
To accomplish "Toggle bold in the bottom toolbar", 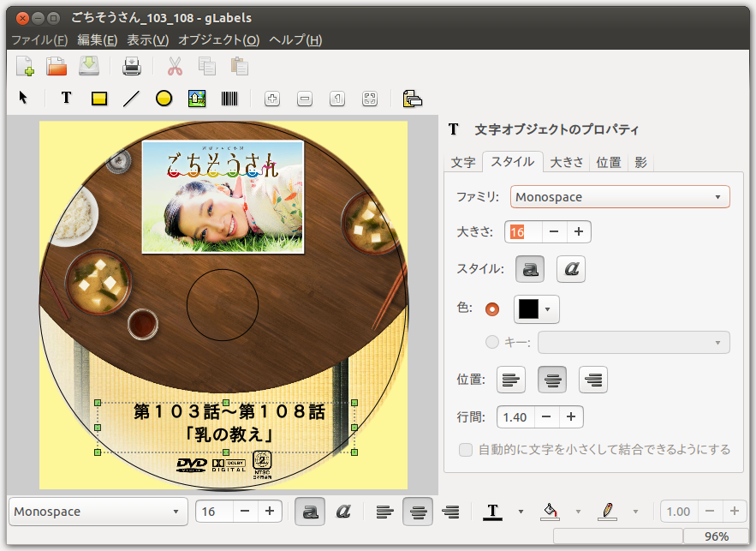I will [x=310, y=512].
